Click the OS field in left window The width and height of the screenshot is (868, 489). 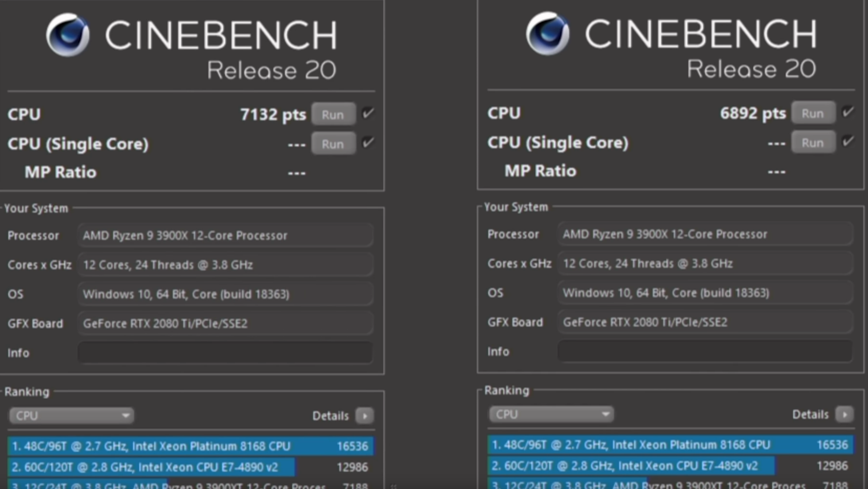coord(226,294)
